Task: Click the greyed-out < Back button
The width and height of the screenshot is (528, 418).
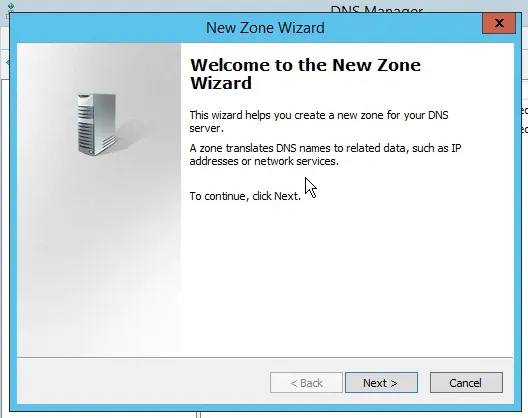Action: click(306, 383)
